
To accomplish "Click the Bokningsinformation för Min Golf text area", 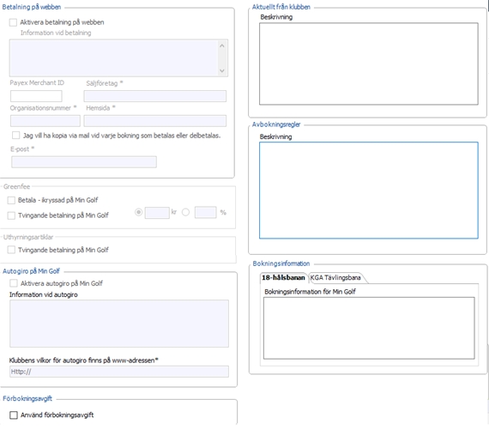I will click(369, 328).
